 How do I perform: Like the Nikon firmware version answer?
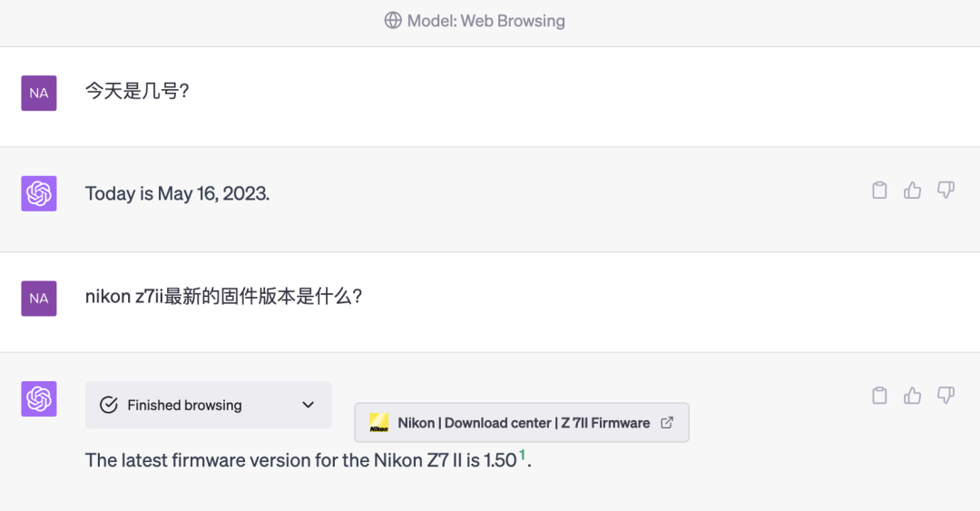click(913, 395)
